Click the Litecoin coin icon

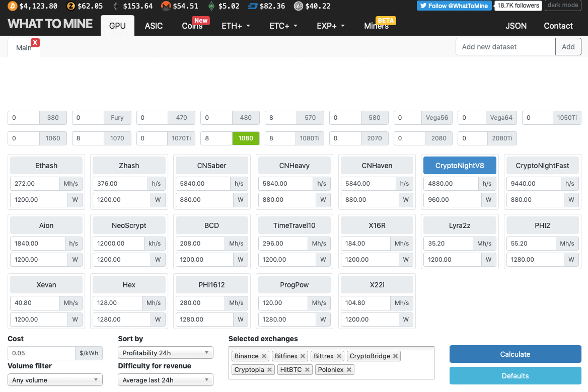[299, 6]
